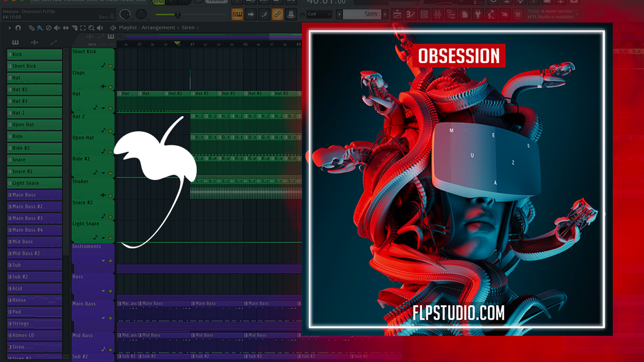The image size is (644, 362).
Task: Select the magnet snap icon above the playlist
Action: (x=19, y=27)
